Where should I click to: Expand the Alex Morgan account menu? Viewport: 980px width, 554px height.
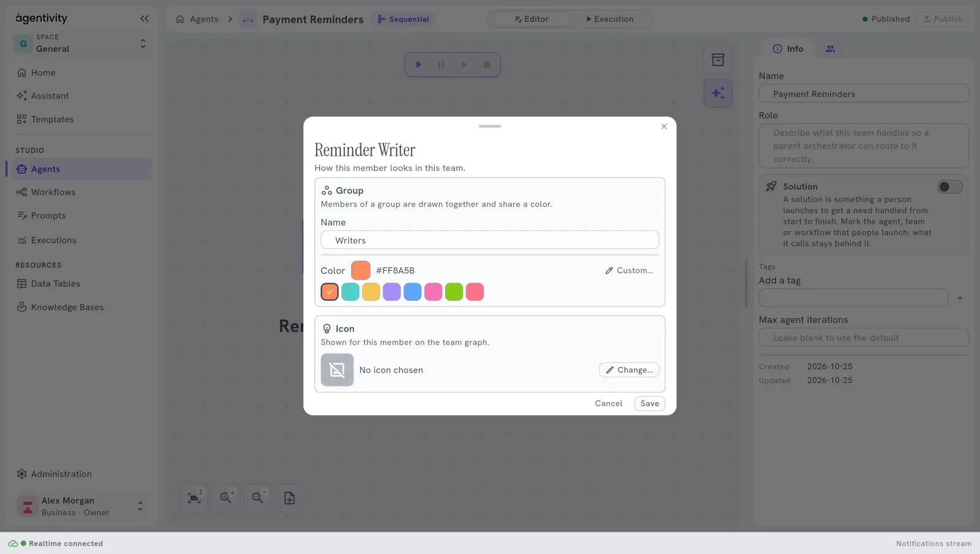[x=81, y=506]
